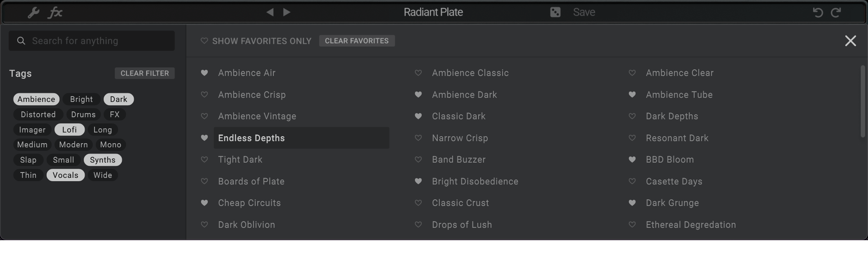Screen dimensions: 868x260
Task: Open the wrench settings icon
Action: (33, 12)
